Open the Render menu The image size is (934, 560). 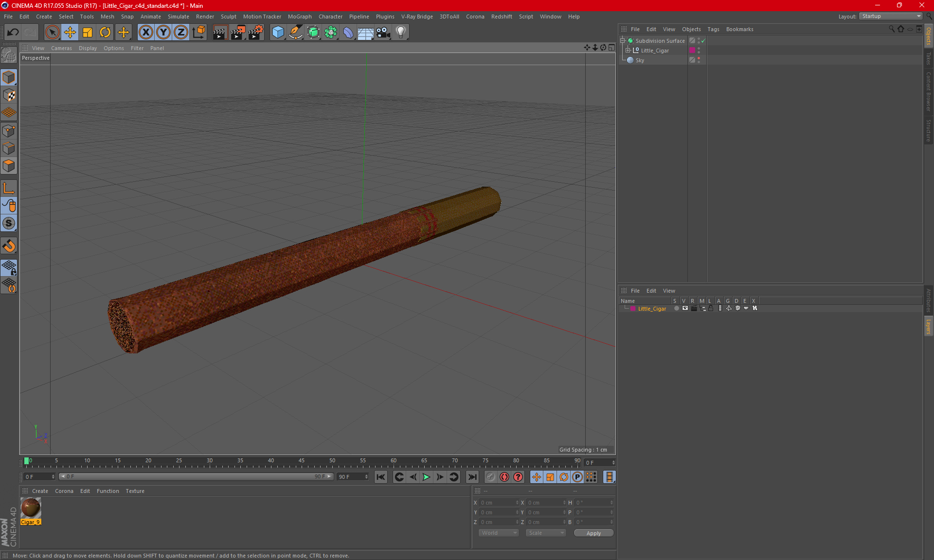point(205,17)
